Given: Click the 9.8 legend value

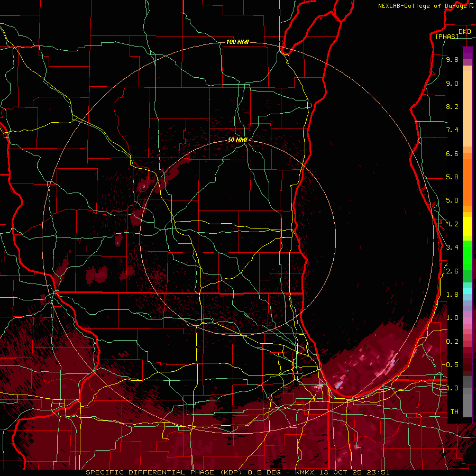Looking at the screenshot, I should tap(452, 59).
